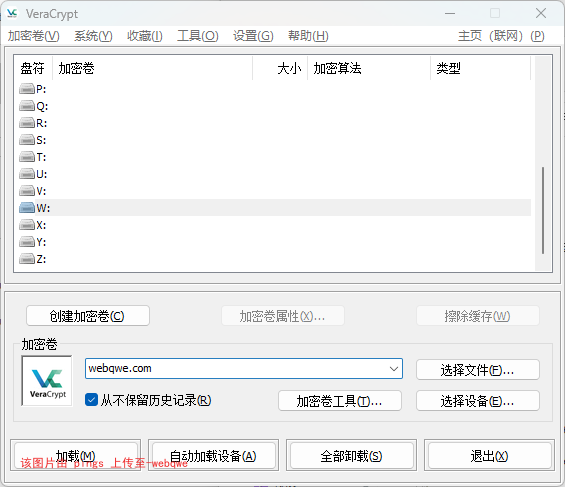This screenshot has width=565, height=487.
Task: Click the drive list vertical scrollbar thumb
Action: pos(543,210)
